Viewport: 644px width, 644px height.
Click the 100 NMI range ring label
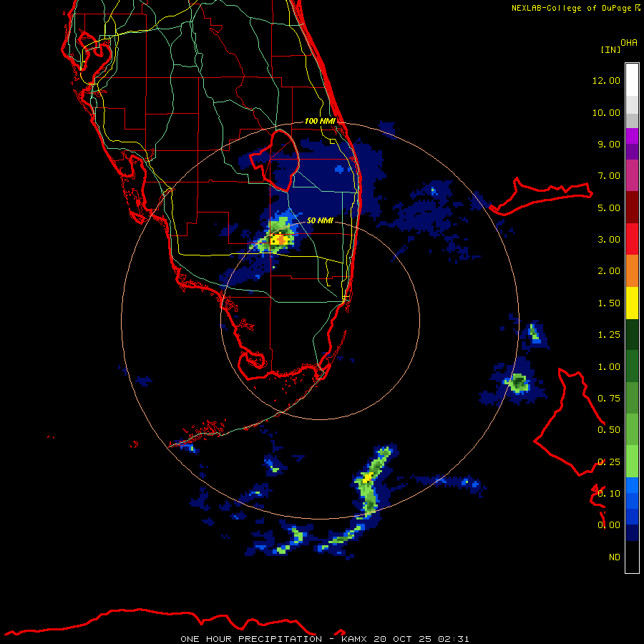point(320,121)
